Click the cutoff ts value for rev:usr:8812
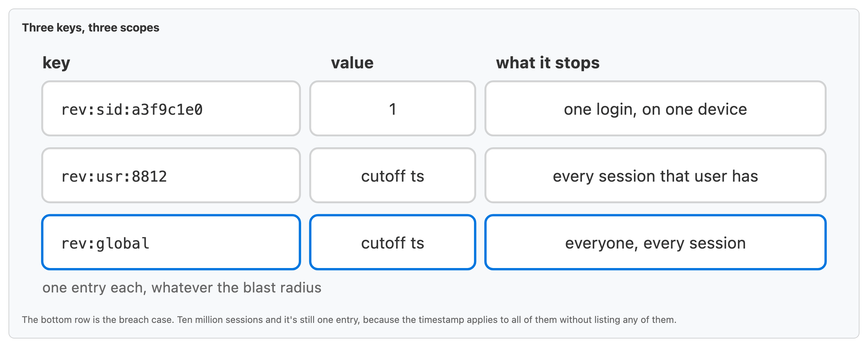This screenshot has width=868, height=347. (x=393, y=175)
